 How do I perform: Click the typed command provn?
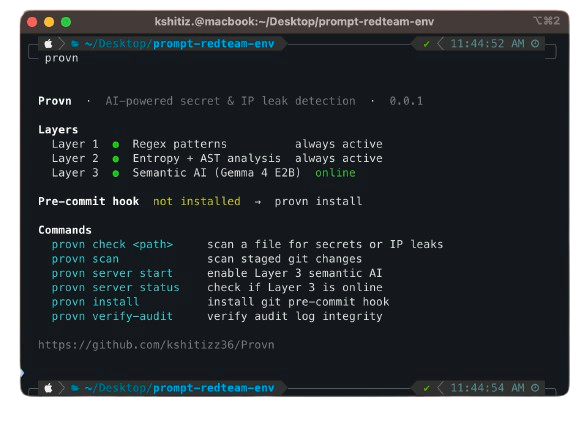pyautogui.click(x=61, y=58)
